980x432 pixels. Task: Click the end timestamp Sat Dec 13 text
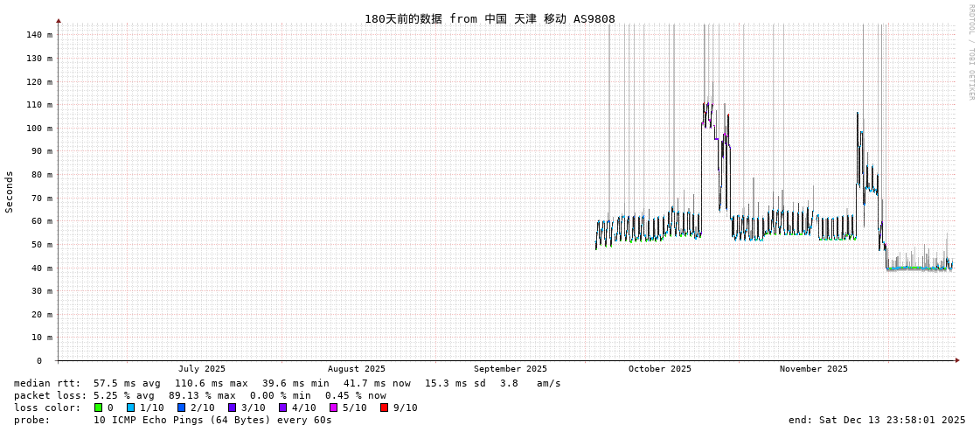click(876, 420)
